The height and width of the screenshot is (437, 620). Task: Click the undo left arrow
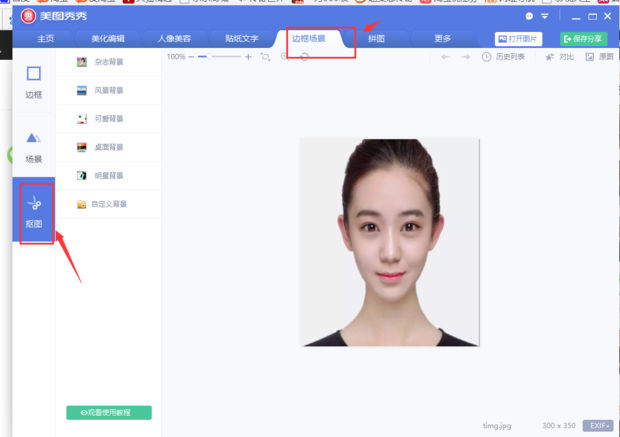[446, 57]
